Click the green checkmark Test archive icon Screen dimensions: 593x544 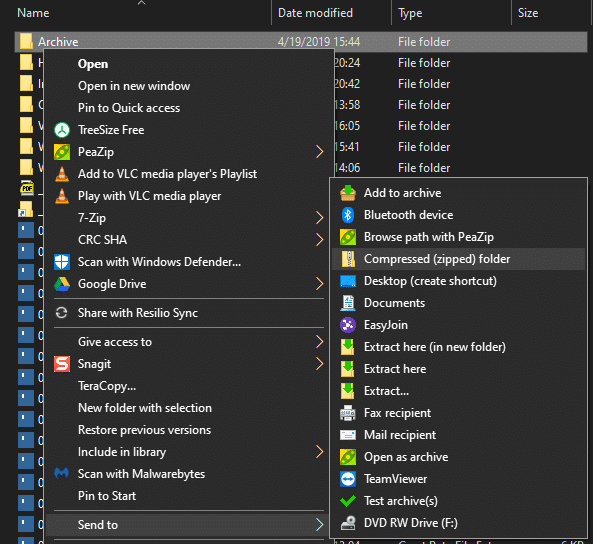[348, 501]
